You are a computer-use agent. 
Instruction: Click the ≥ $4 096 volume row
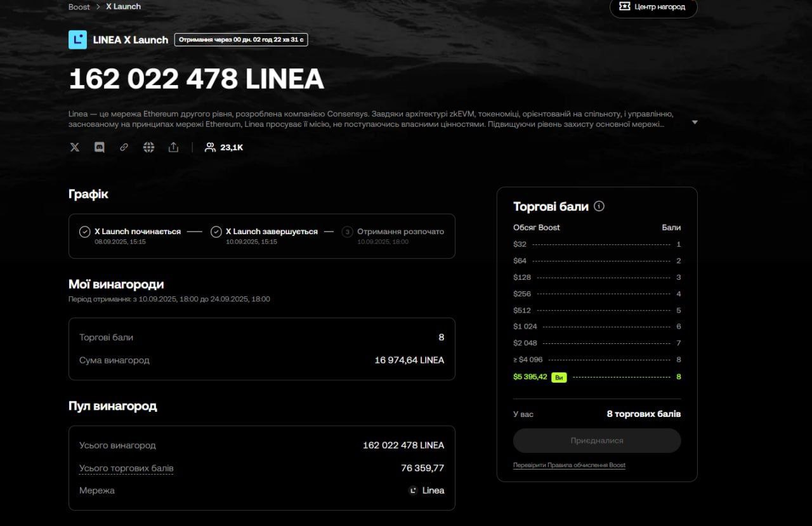tap(597, 360)
